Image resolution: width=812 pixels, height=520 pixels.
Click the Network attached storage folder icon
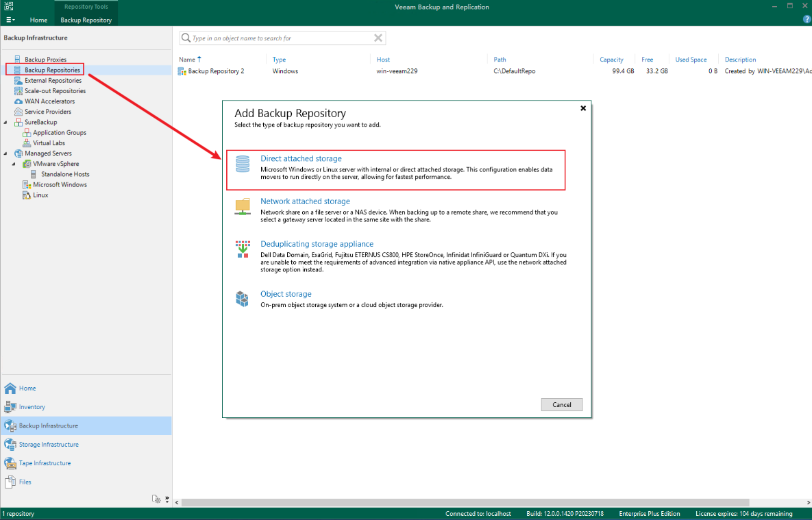243,206
